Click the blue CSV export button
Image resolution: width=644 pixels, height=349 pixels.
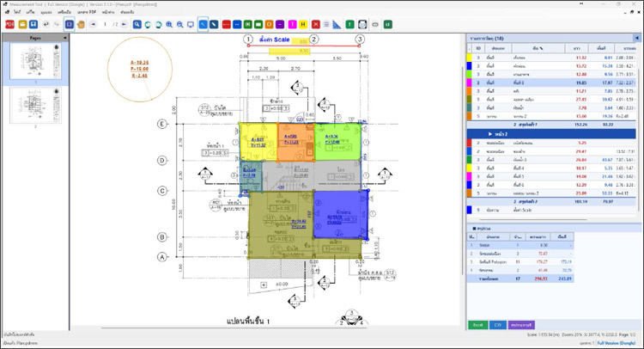[x=497, y=324]
